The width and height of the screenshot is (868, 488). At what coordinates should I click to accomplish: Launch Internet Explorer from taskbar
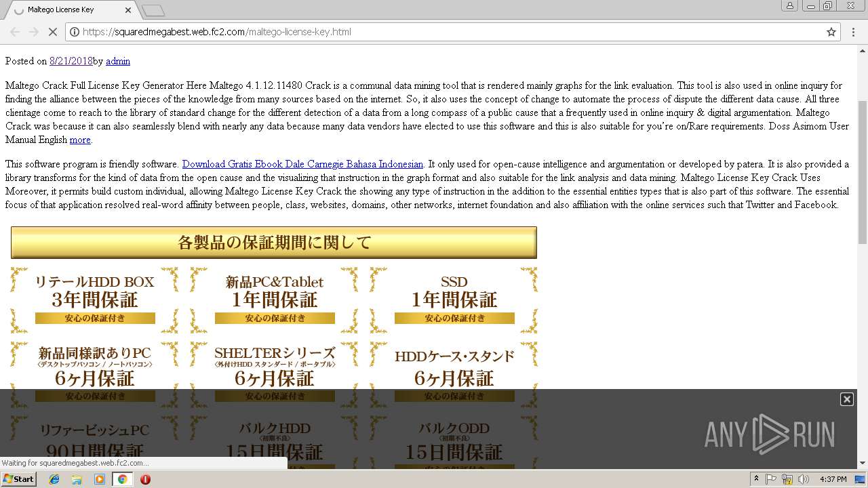[x=54, y=479]
